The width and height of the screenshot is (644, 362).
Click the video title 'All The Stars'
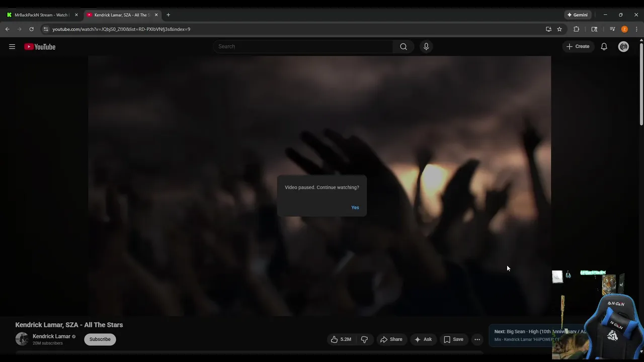click(x=69, y=325)
